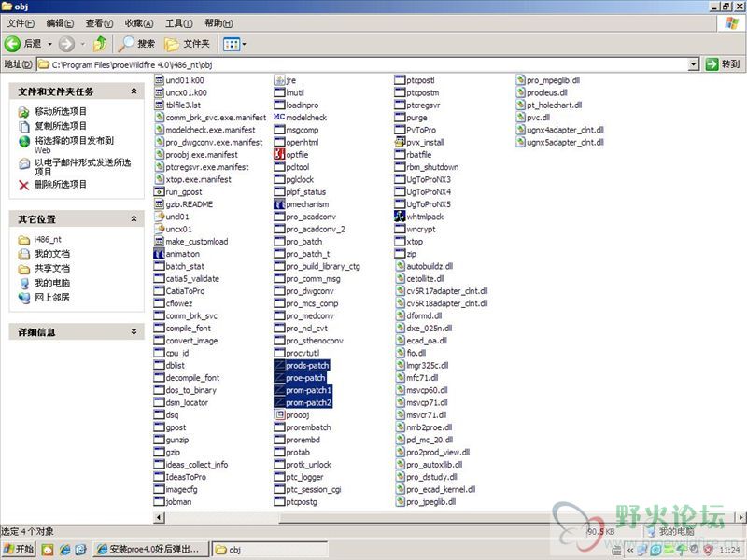The image size is (747, 560).
Task: Select the pvx_install file icon
Action: [x=400, y=142]
